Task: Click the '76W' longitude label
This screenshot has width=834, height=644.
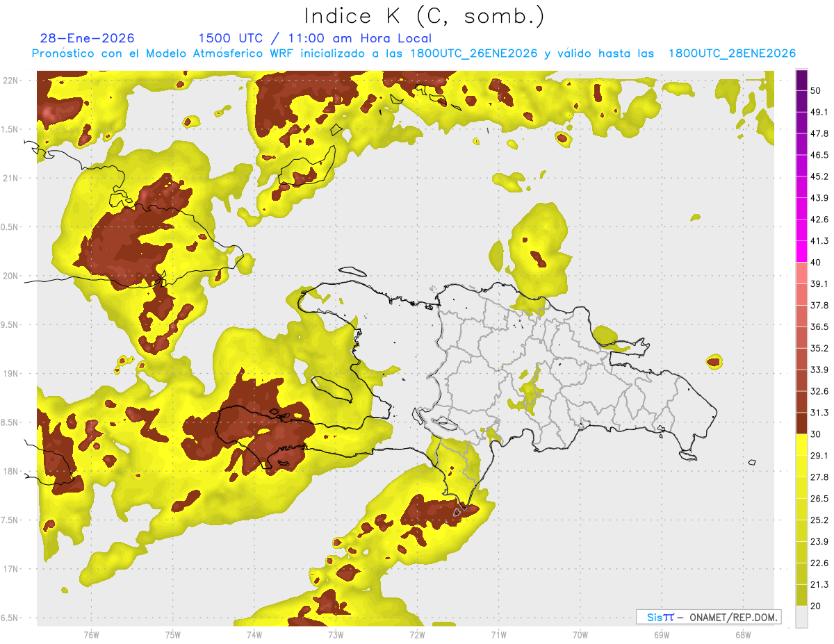Action: tap(91, 634)
